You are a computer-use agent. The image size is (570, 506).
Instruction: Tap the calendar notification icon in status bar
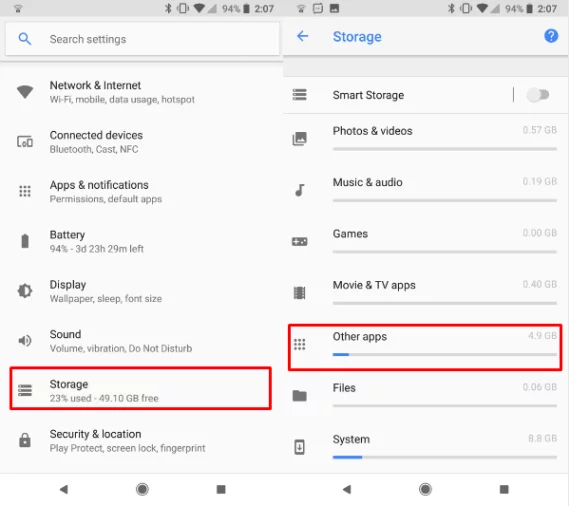click(x=318, y=8)
